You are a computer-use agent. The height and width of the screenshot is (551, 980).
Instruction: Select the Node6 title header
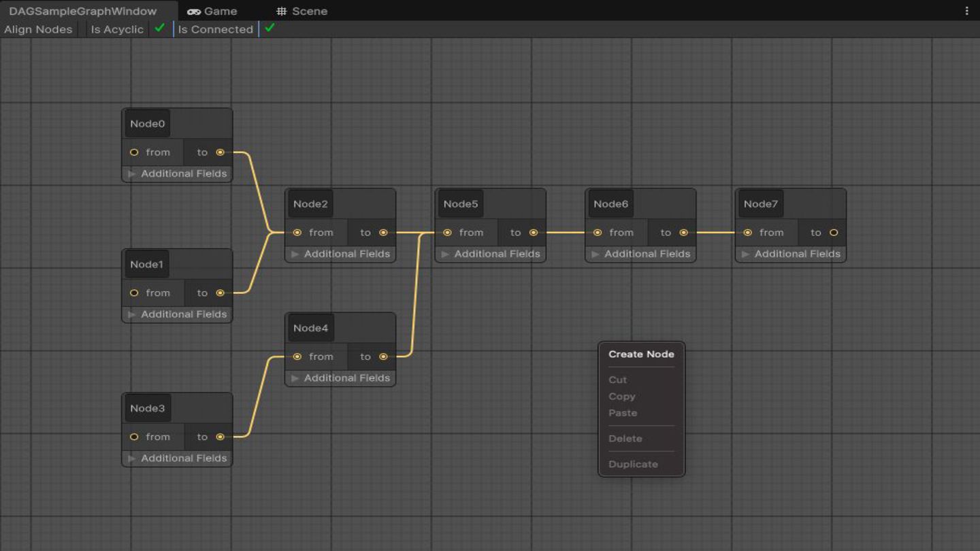click(610, 204)
